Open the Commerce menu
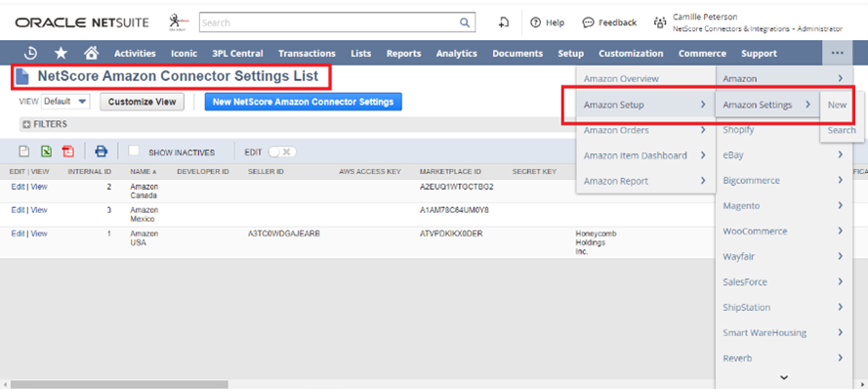This screenshot has width=868, height=389. [x=702, y=53]
